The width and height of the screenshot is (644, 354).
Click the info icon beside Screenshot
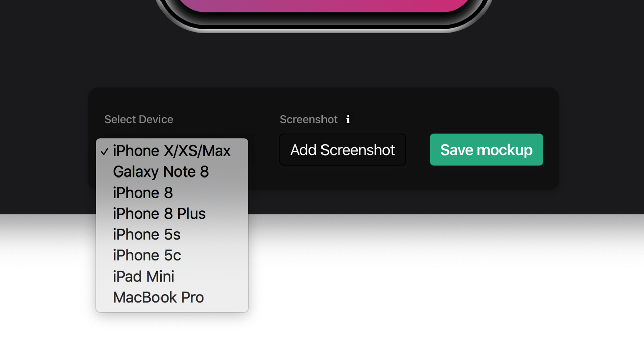tap(348, 120)
